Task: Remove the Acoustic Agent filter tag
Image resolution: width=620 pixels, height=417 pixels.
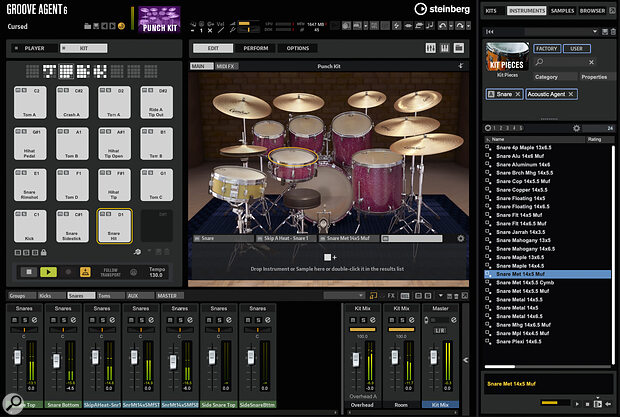Action: pyautogui.click(x=571, y=94)
